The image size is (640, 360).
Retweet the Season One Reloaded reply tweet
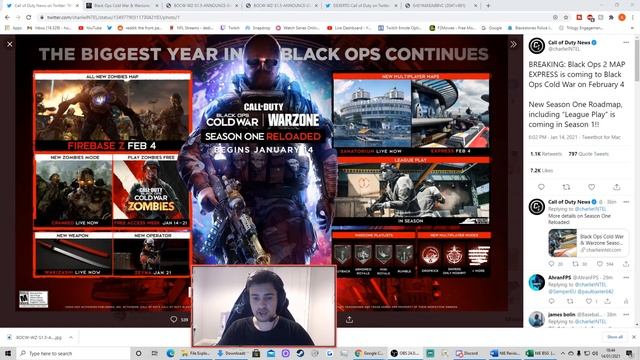pos(575,264)
